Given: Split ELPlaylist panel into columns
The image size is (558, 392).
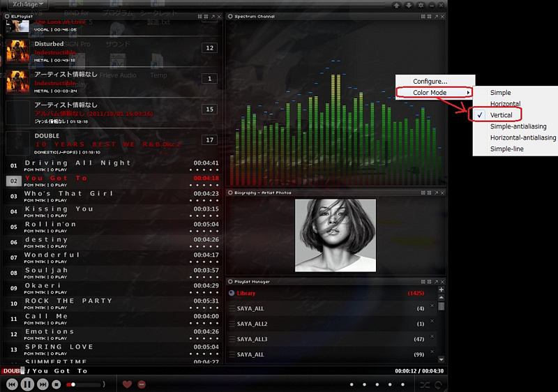Looking at the screenshot, I should pyautogui.click(x=200, y=17).
